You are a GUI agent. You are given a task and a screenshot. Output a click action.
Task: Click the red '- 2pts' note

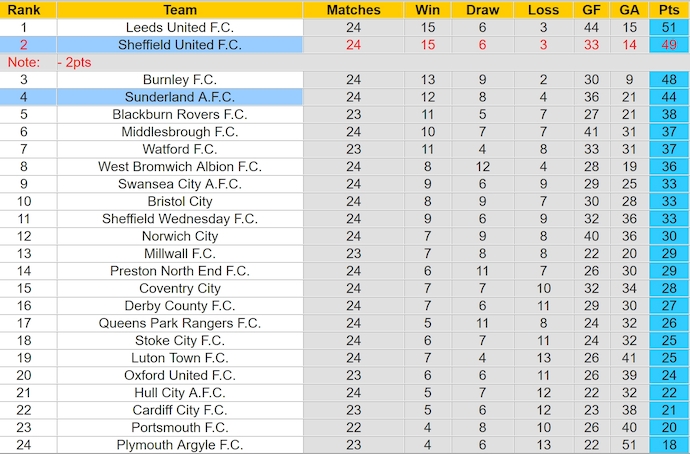[74, 62]
